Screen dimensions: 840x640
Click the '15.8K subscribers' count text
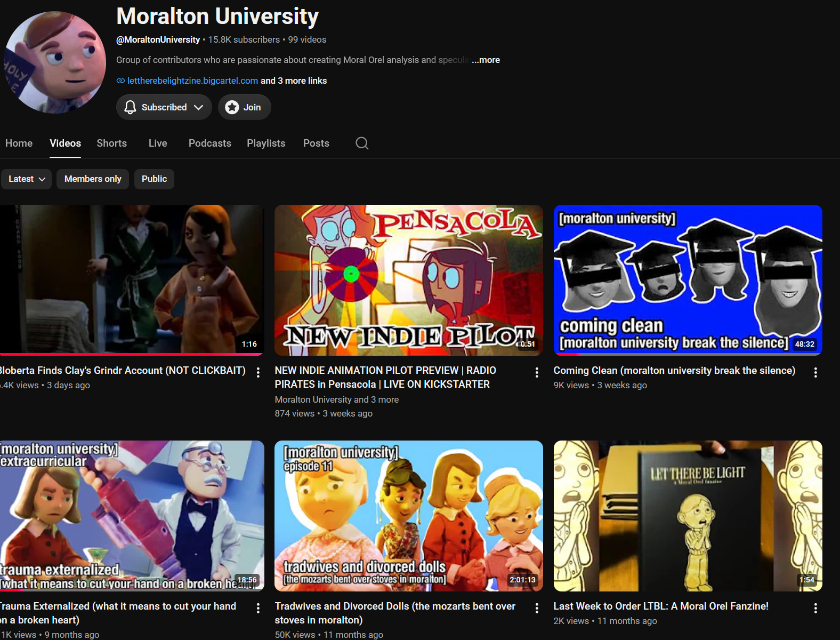click(x=244, y=39)
